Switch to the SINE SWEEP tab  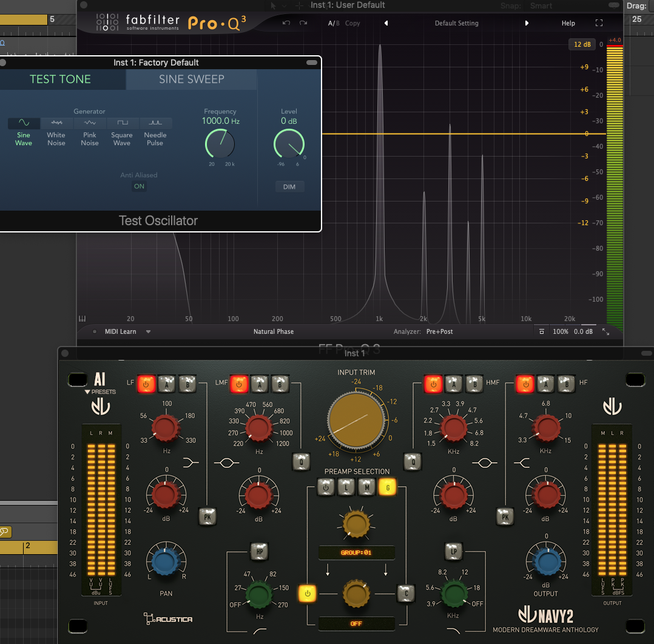(x=192, y=80)
